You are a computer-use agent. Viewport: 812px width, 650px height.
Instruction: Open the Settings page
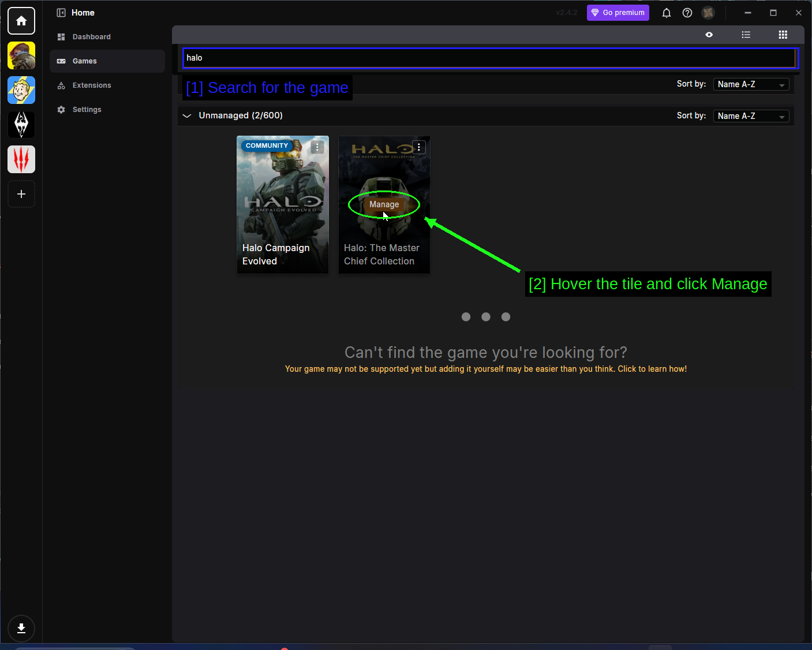(x=107, y=110)
